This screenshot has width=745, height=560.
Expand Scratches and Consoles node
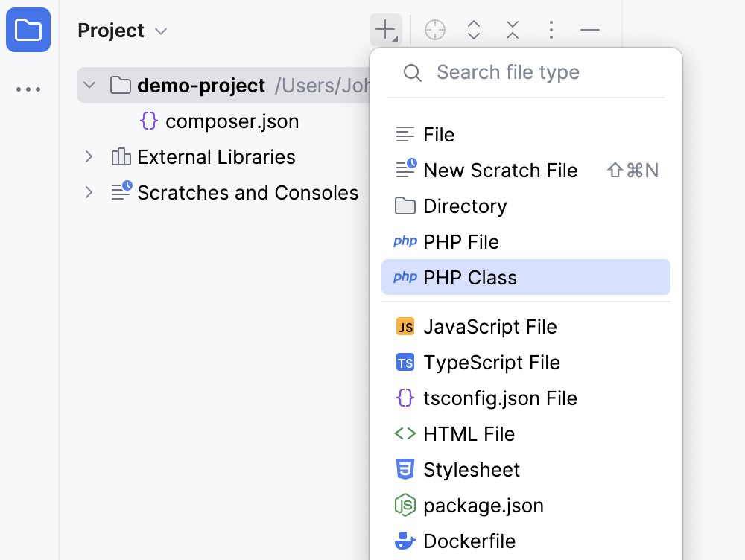coord(89,193)
